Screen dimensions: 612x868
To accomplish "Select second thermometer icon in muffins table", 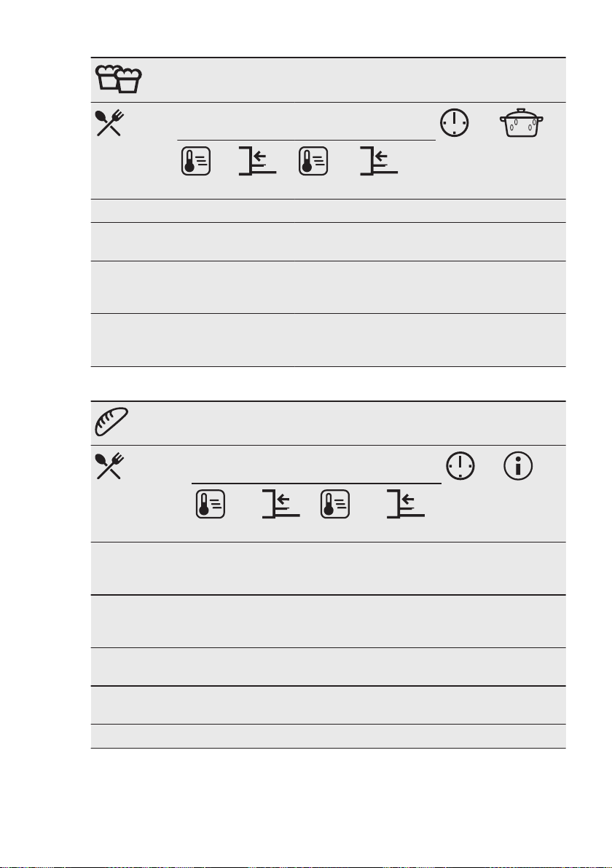I will coord(313,161).
